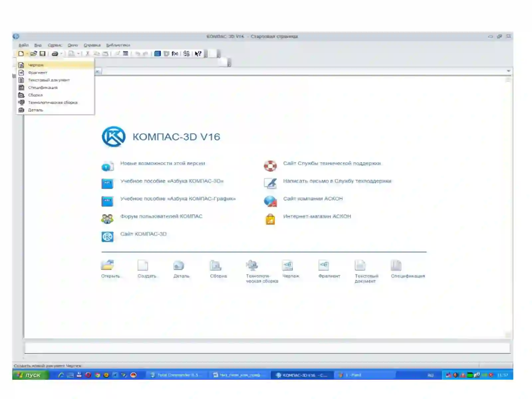Click the Фрагмент icon on start page
Image resolution: width=532 pixels, height=399 pixels.
pos(324,265)
